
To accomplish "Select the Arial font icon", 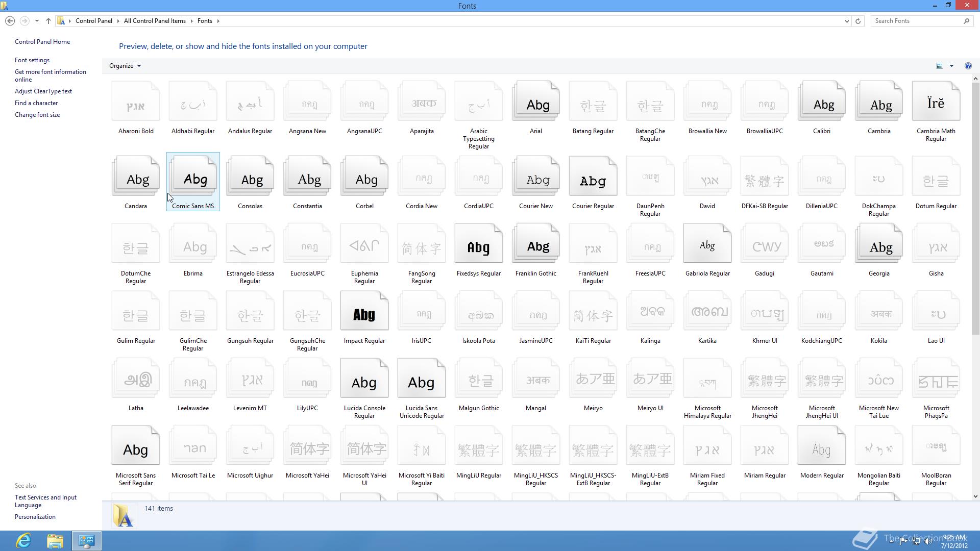I will point(535,102).
